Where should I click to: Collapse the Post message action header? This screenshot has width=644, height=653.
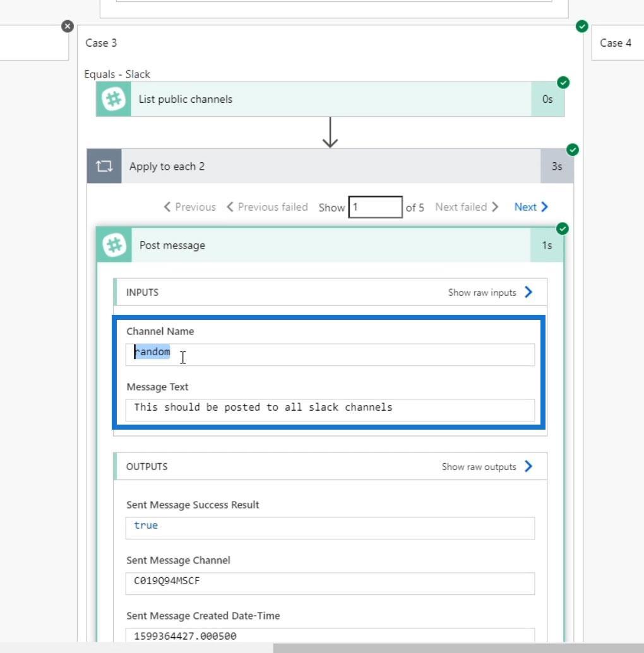click(330, 245)
